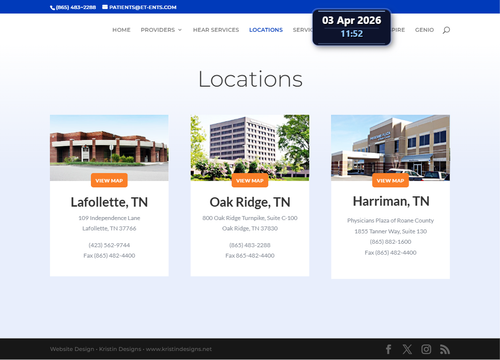The height and width of the screenshot is (360, 500).
Task: Click View Map button for Oak Ridge
Action: click(250, 180)
